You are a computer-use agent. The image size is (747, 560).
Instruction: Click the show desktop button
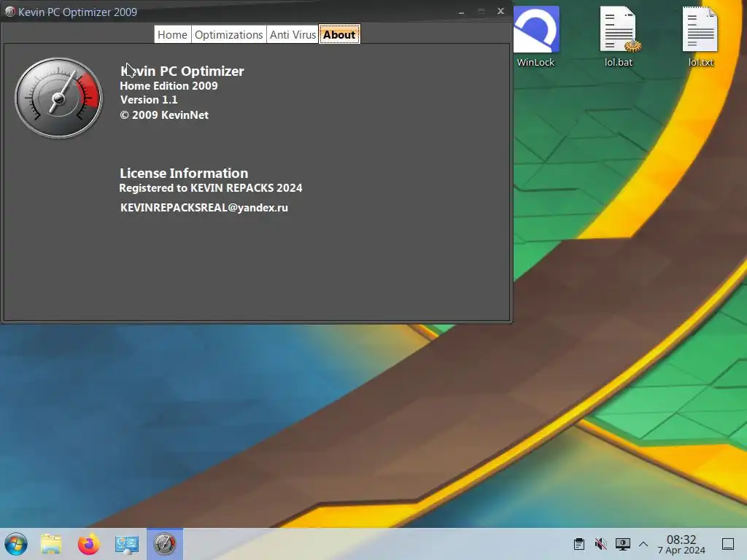pyautogui.click(x=728, y=544)
